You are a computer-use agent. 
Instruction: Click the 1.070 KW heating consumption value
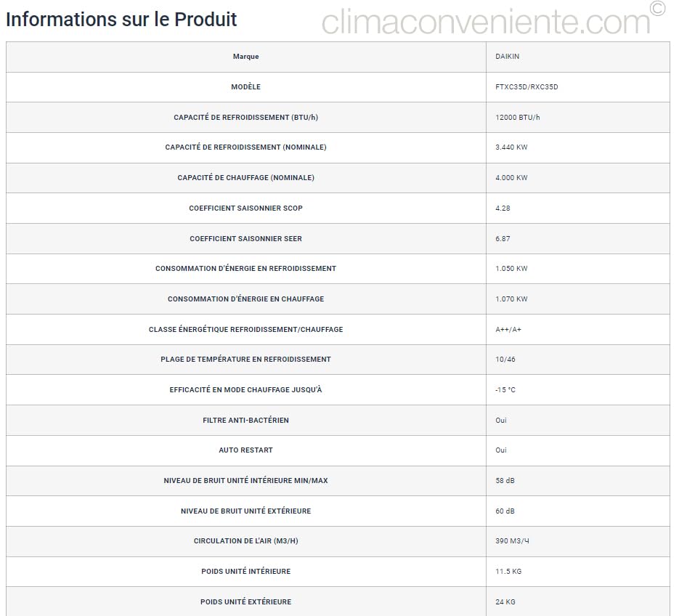pyautogui.click(x=511, y=299)
